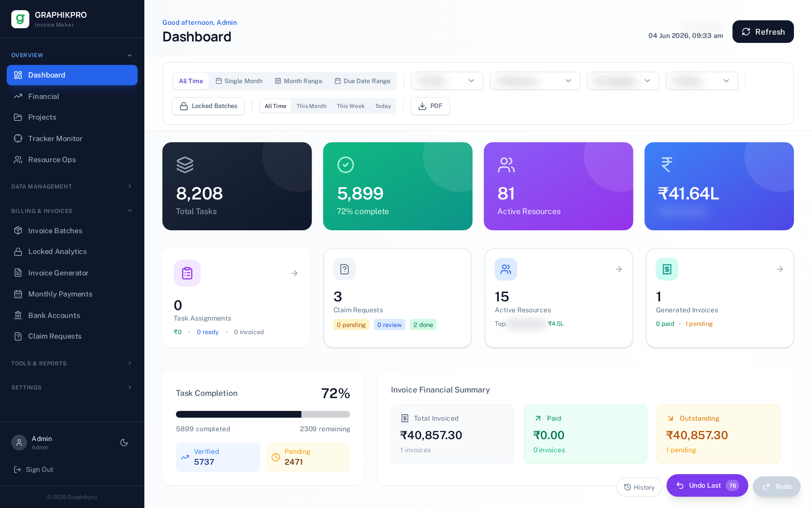Export the dashboard as PDF
The height and width of the screenshot is (508, 812).
(x=430, y=106)
